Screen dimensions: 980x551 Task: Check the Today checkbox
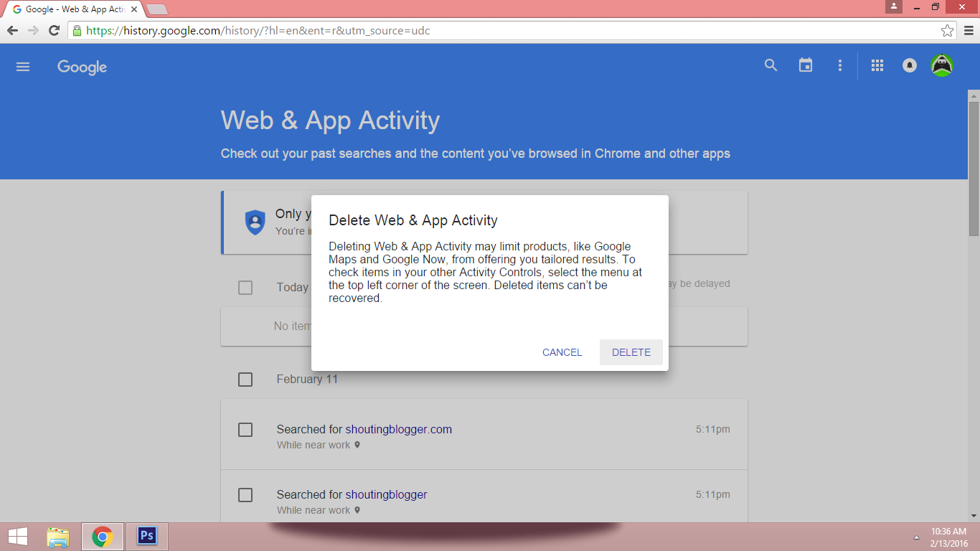point(245,287)
